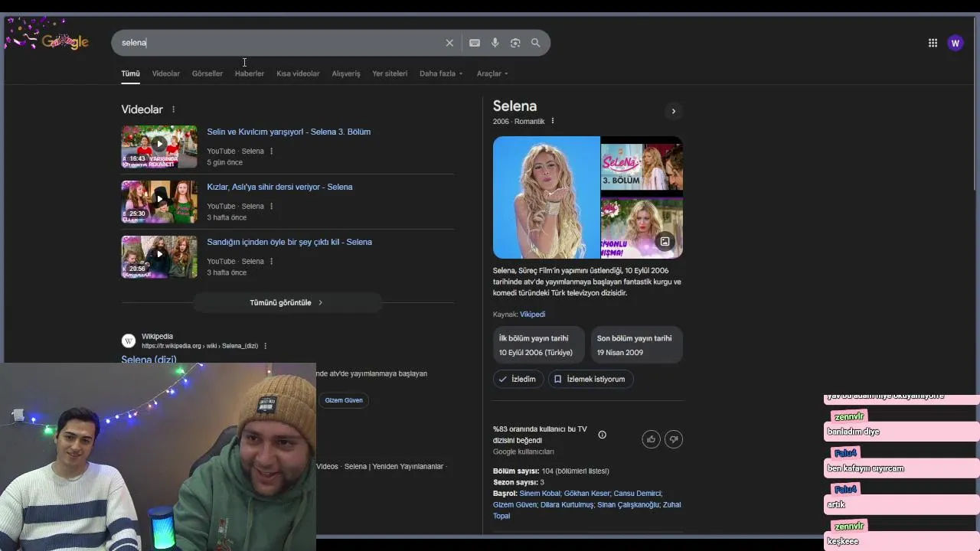Open the Gökhan Keser cast link

point(587,494)
